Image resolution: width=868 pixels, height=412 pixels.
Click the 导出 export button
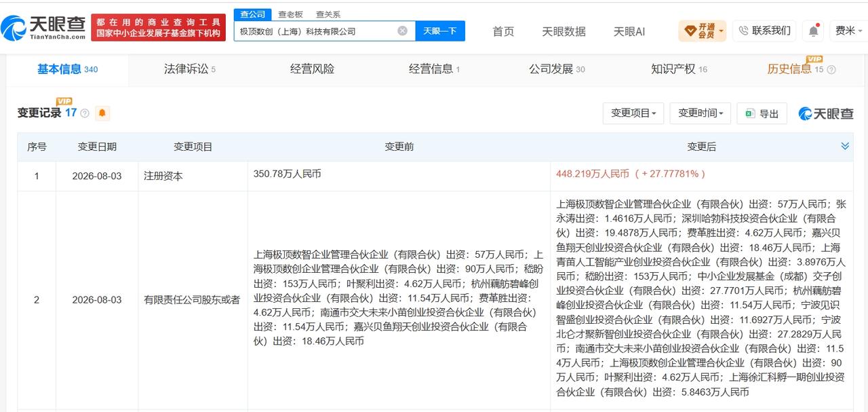(x=762, y=113)
